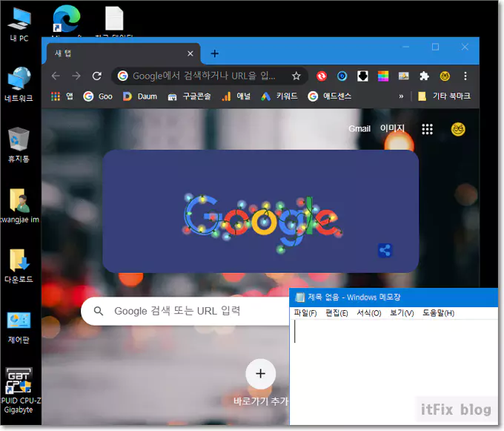Open the Network (네트워크) desktop icon
The image size is (504, 431).
tap(19, 85)
